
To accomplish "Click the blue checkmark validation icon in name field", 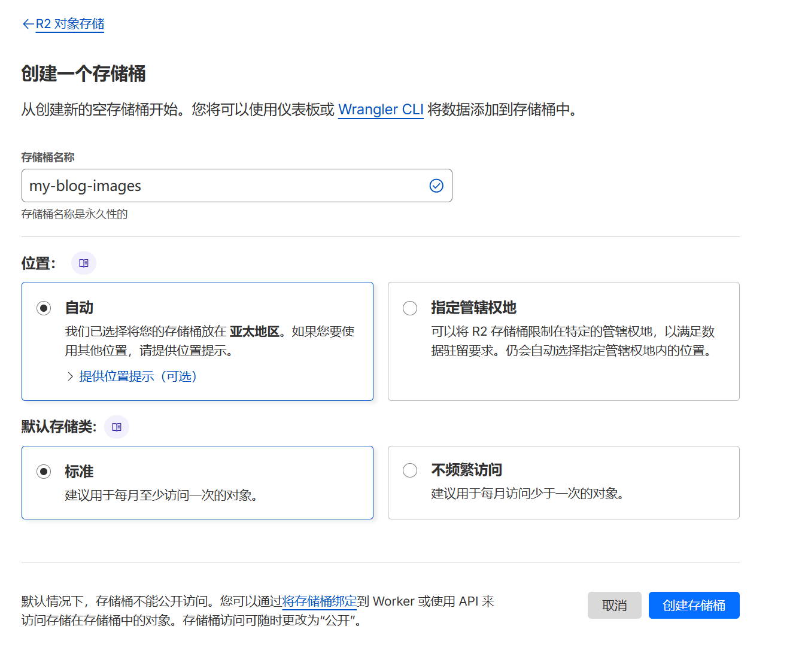I will [x=436, y=186].
